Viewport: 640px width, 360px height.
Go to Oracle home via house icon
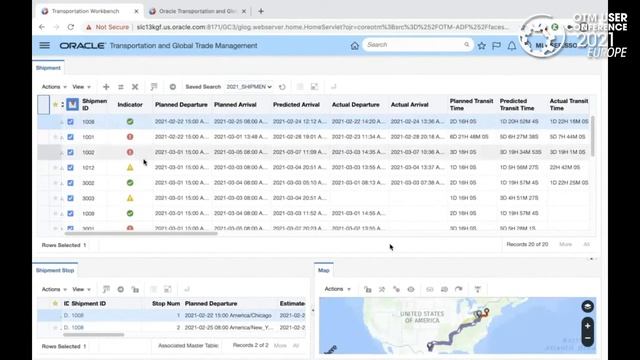(x=354, y=46)
